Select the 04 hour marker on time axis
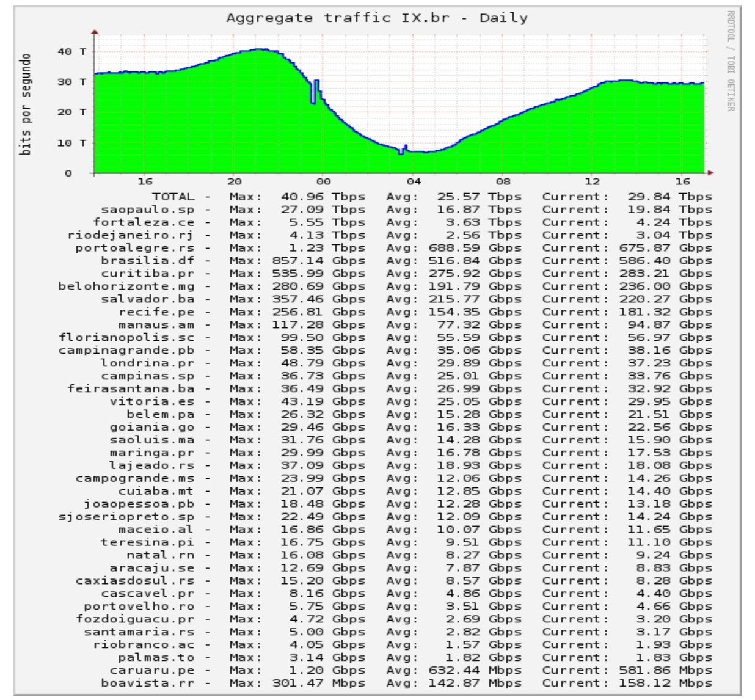Viewport: 755px width, 700px height. coord(414,181)
